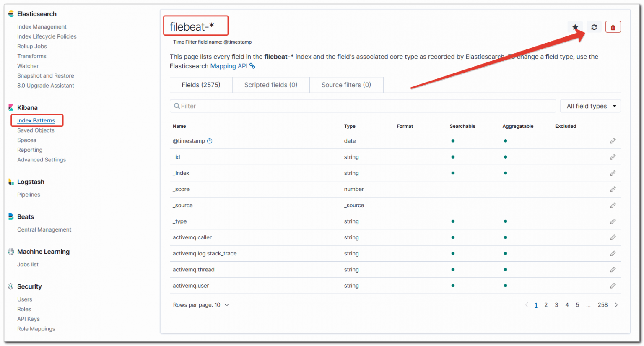This screenshot has width=644, height=346.
Task: Open Saved Objects page
Action: (x=36, y=130)
